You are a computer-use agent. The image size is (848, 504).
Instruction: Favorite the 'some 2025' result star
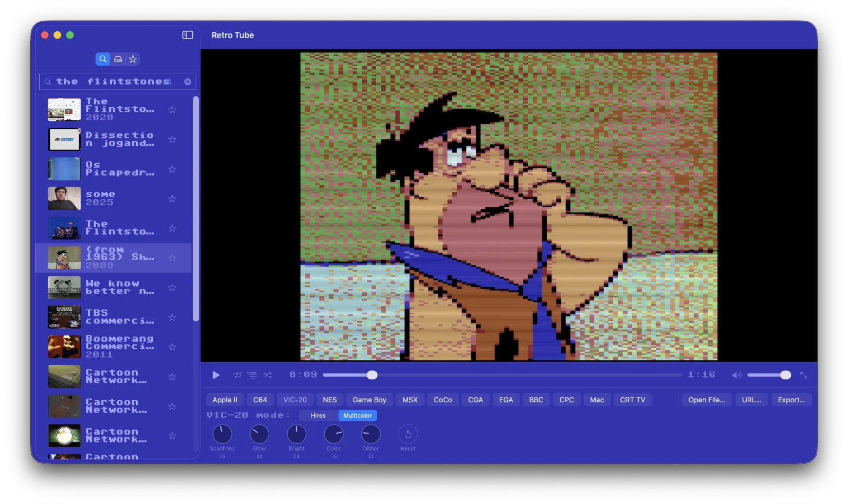click(x=172, y=199)
